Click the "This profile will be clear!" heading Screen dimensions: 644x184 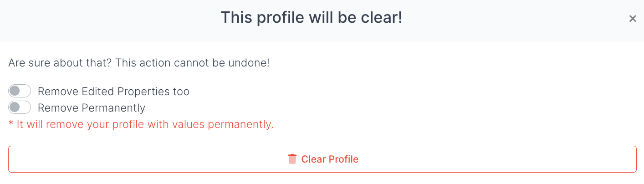click(312, 18)
